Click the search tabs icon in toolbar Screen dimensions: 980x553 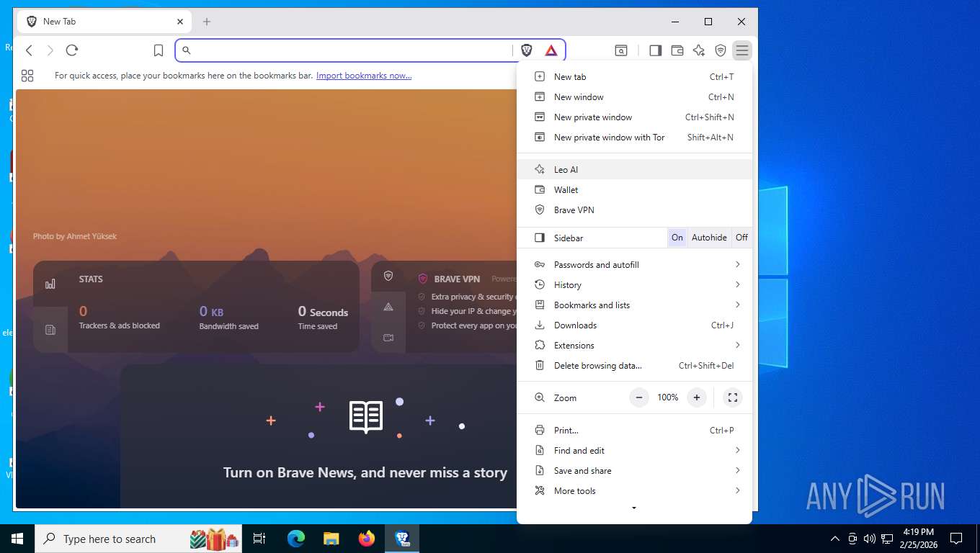point(621,50)
